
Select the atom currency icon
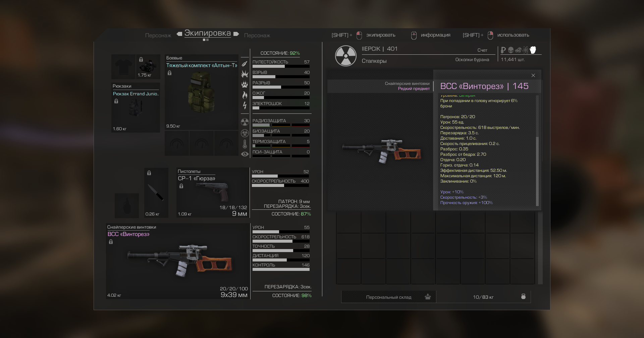[526, 50]
